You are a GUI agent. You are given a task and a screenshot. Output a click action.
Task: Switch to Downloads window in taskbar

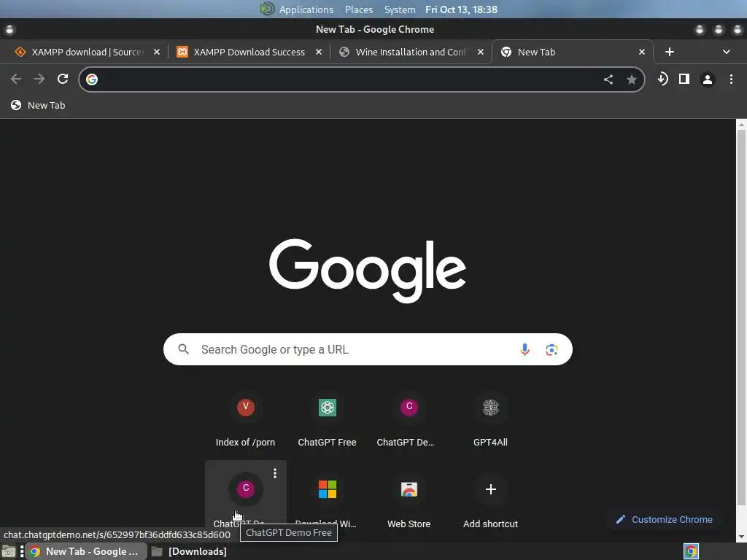coord(189,551)
